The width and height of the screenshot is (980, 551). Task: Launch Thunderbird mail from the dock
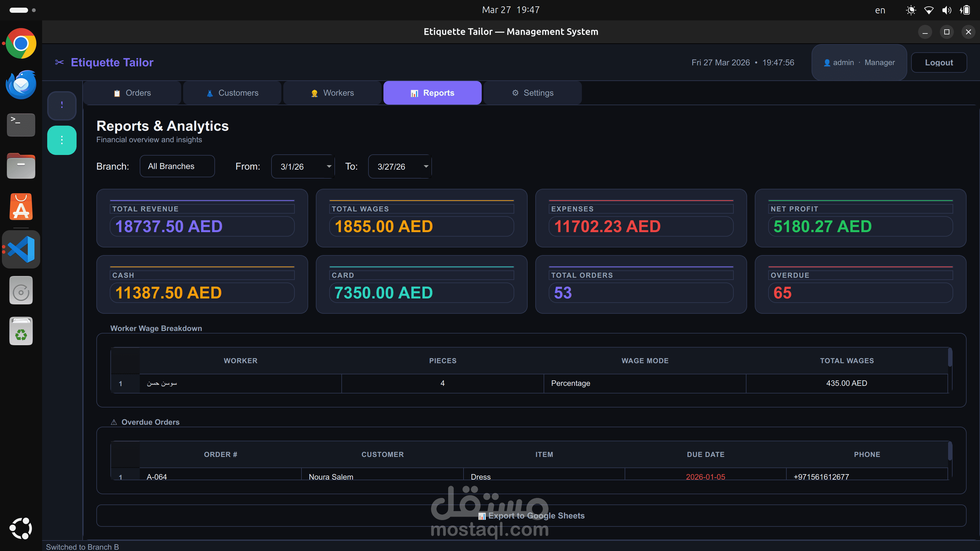(x=21, y=84)
